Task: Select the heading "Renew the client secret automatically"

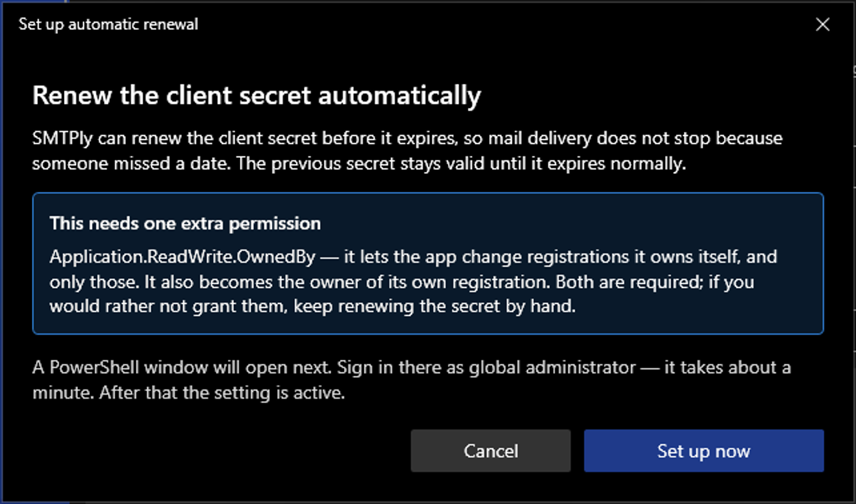Action: [x=257, y=95]
